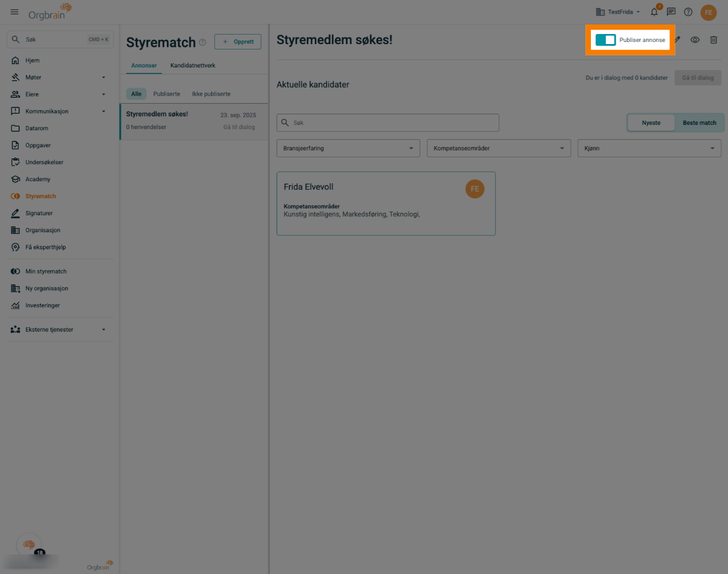Open the Kjønn filter dropdown
The image size is (728, 574).
[x=649, y=148]
